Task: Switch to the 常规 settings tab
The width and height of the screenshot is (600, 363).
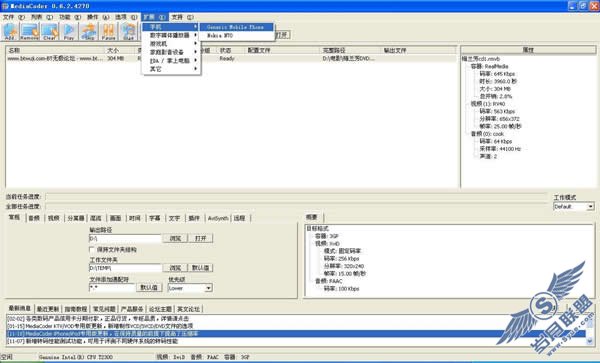Action: (15, 217)
